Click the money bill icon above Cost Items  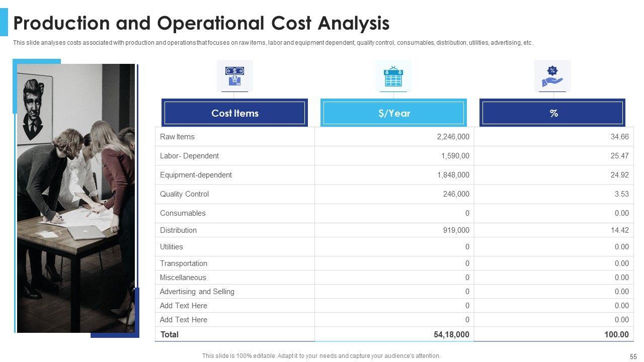click(x=234, y=76)
